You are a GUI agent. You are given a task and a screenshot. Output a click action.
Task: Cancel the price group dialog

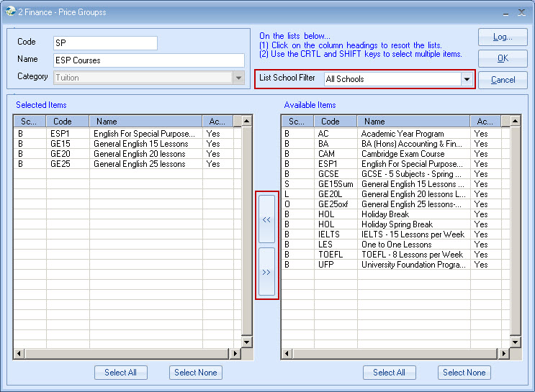[x=503, y=80]
